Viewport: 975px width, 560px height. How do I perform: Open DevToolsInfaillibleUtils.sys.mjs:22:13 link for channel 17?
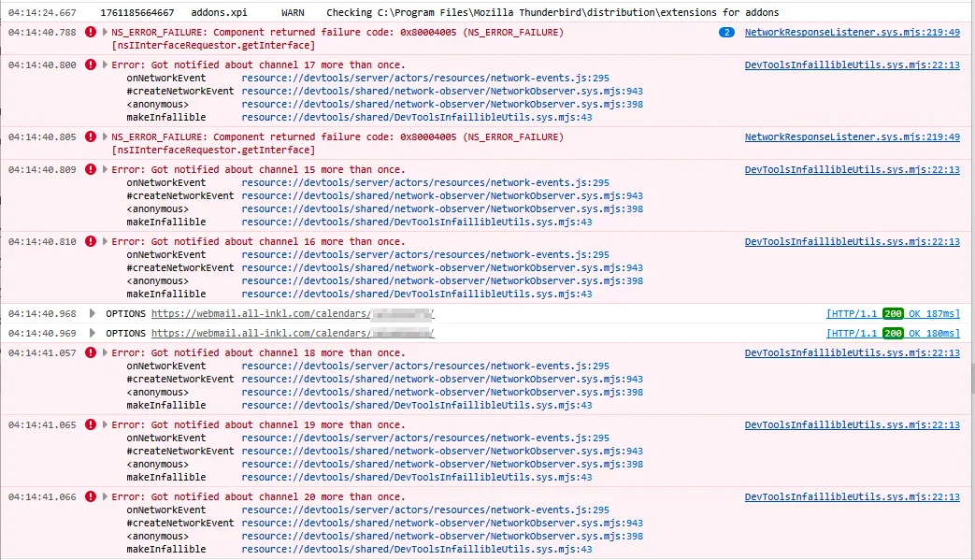coord(852,65)
